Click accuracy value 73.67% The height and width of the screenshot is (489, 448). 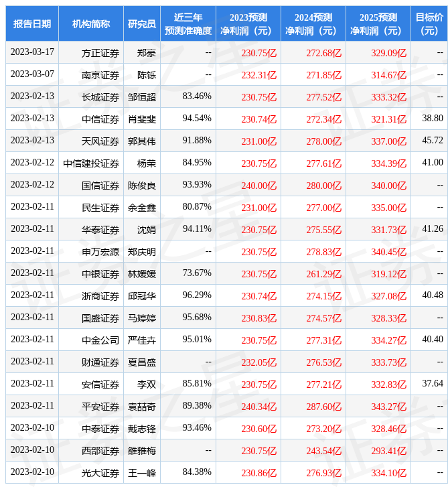click(197, 273)
